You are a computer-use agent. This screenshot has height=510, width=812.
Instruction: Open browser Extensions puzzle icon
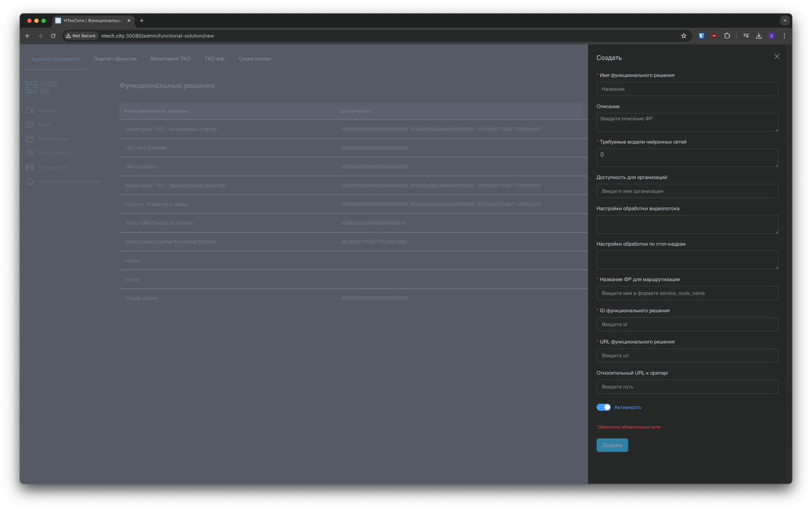[727, 36]
